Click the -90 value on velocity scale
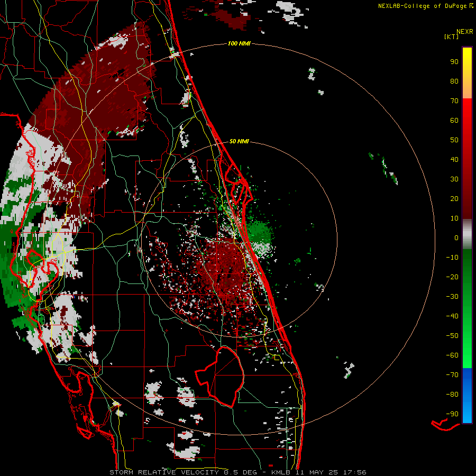Image resolution: width=476 pixels, height=476 pixels. (x=452, y=414)
